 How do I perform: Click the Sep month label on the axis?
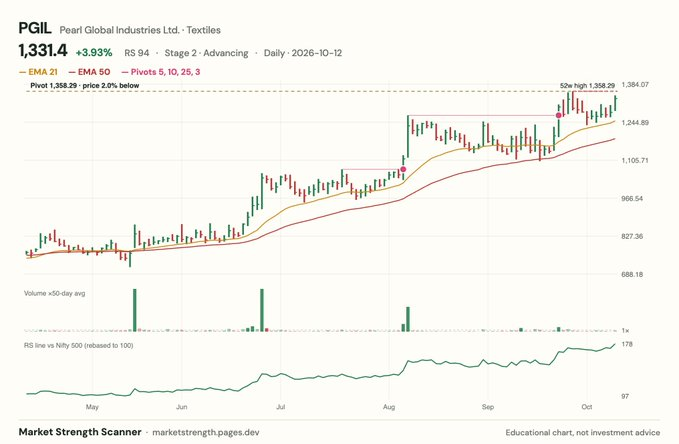[488, 407]
